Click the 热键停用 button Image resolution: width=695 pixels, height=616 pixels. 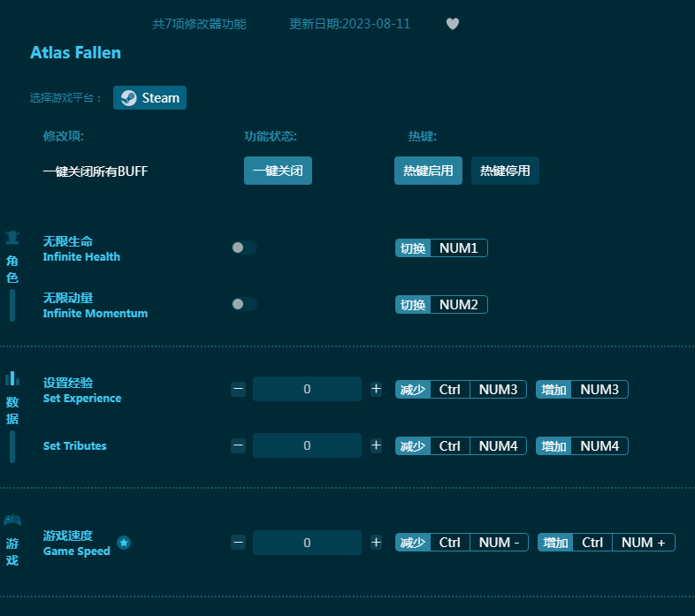click(x=505, y=171)
